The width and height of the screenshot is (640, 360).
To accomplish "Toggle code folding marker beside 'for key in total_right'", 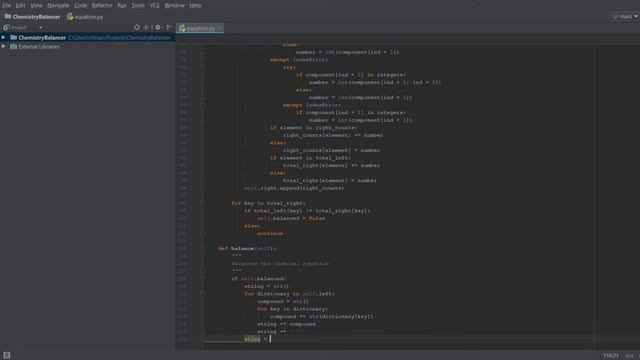I will click(x=202, y=203).
